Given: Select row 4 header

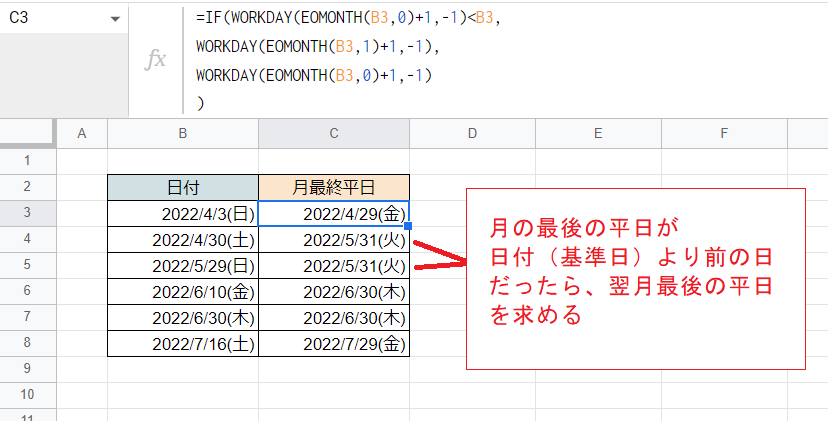Looking at the screenshot, I should point(27,239).
